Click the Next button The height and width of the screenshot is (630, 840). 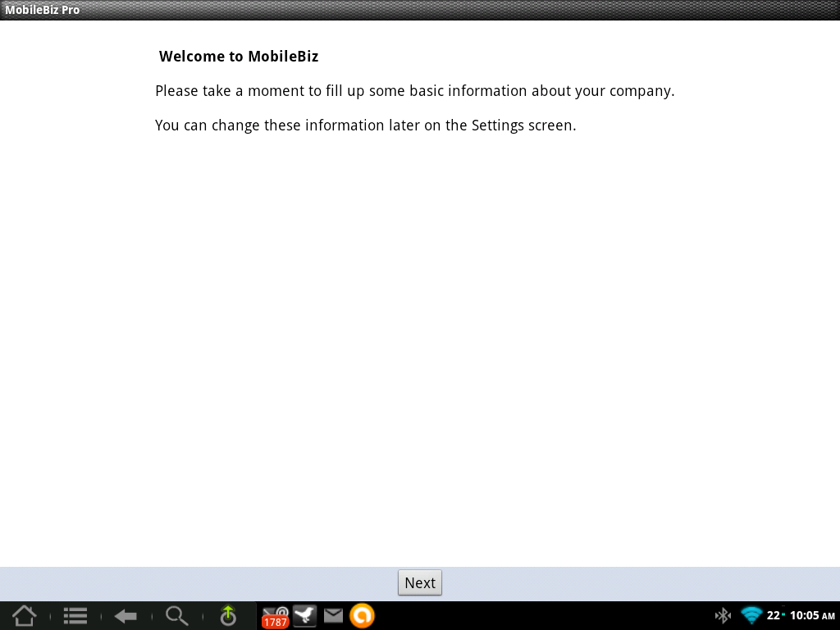tap(419, 582)
